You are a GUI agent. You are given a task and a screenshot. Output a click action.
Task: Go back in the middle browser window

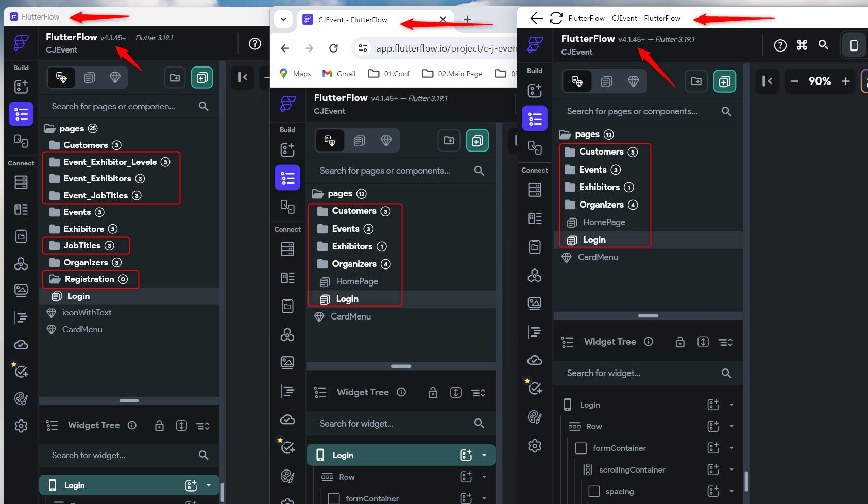[x=285, y=48]
